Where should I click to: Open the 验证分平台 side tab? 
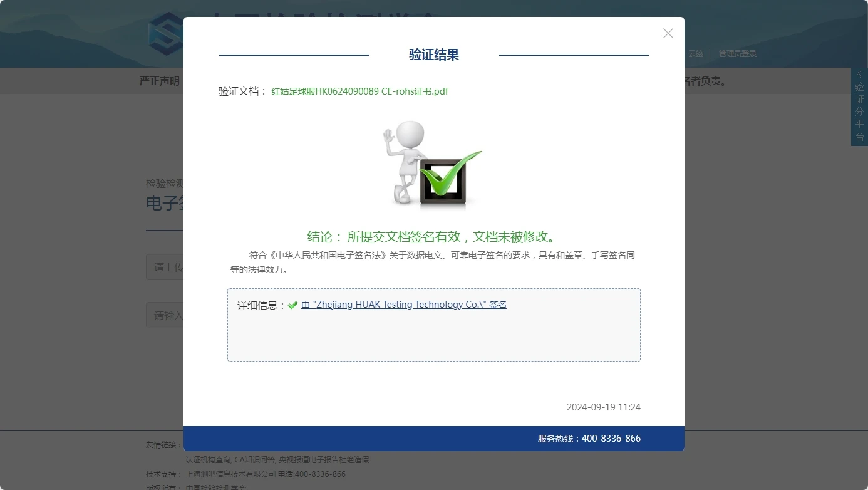859,112
